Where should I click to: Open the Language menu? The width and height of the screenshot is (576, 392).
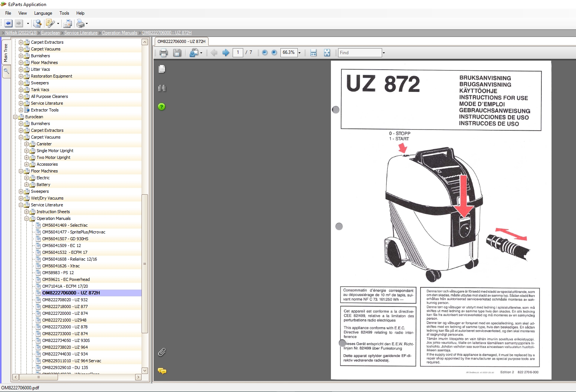point(43,13)
